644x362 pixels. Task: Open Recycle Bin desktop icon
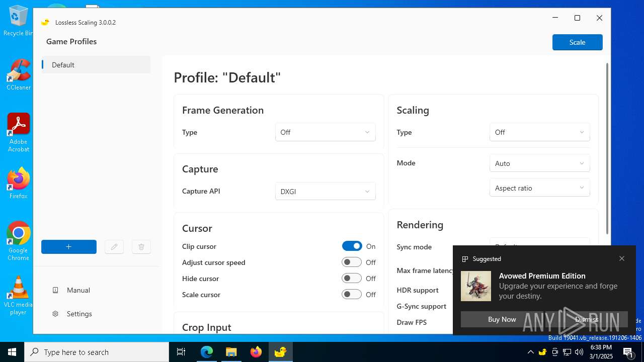click(x=18, y=21)
